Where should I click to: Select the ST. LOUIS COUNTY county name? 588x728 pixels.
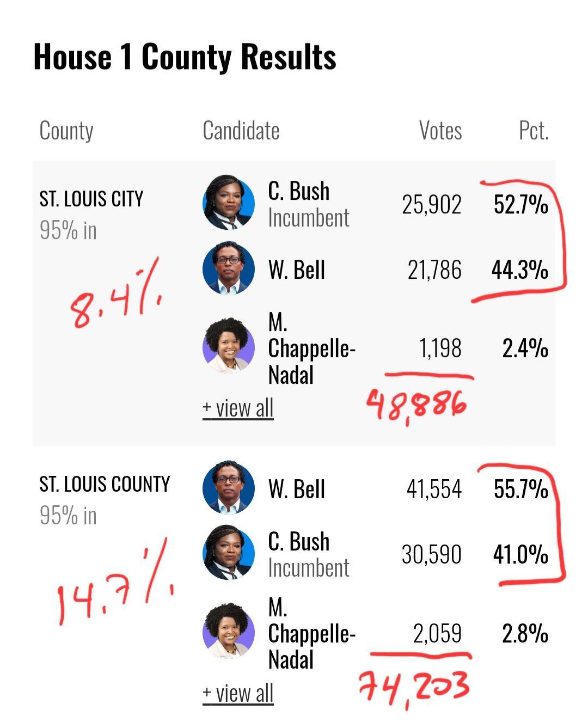point(105,484)
